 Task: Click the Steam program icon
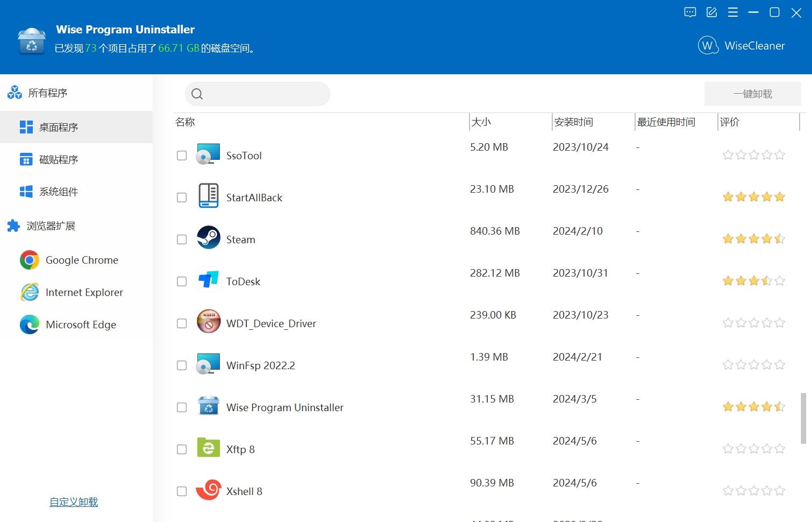point(208,238)
